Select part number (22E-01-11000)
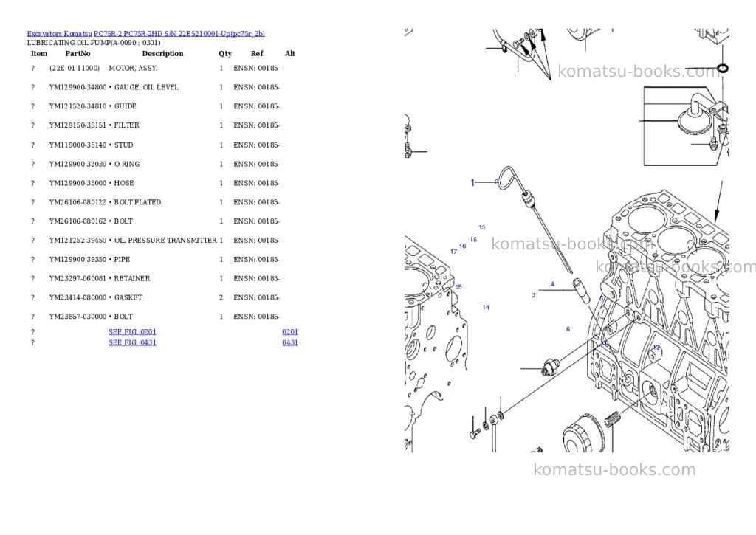 point(75,69)
